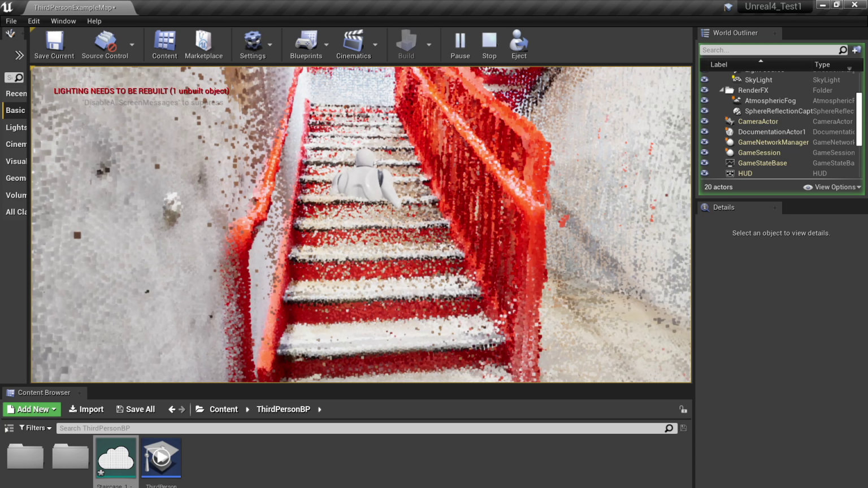Image resolution: width=868 pixels, height=488 pixels.
Task: Open the Content toolbar icon
Action: click(x=164, y=45)
